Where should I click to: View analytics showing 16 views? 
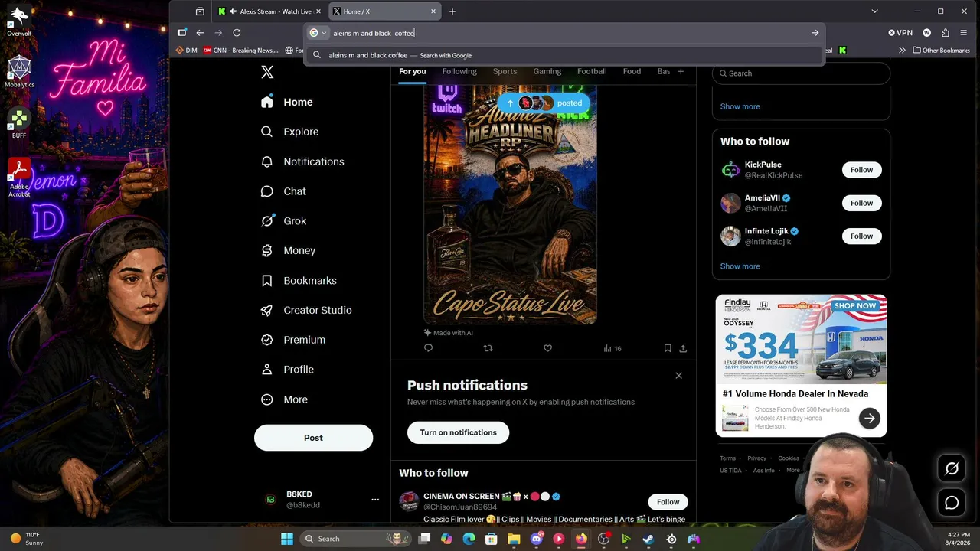point(612,348)
